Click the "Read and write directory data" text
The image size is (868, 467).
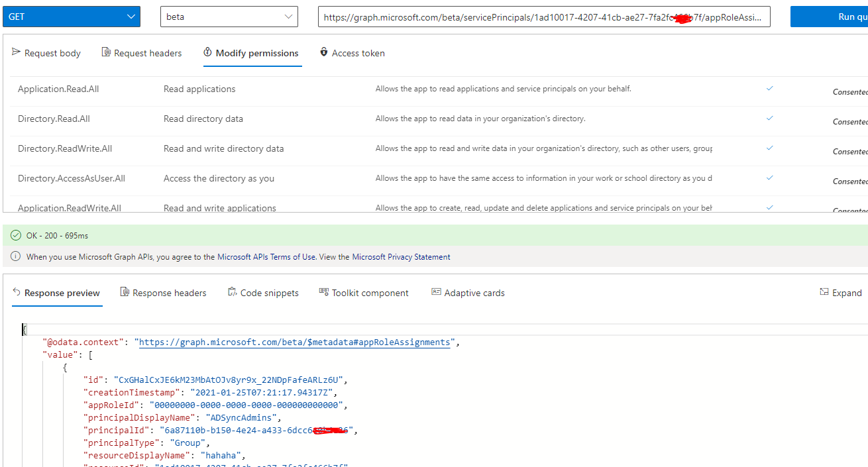224,148
